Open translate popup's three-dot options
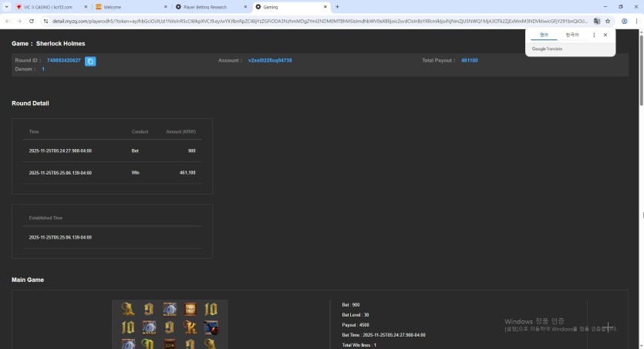The height and width of the screenshot is (349, 644). (594, 35)
